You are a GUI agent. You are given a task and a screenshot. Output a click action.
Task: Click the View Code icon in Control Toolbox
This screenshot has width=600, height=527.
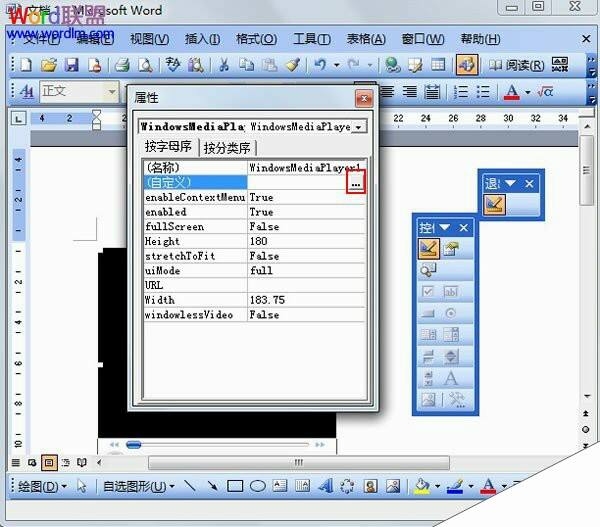tap(428, 270)
